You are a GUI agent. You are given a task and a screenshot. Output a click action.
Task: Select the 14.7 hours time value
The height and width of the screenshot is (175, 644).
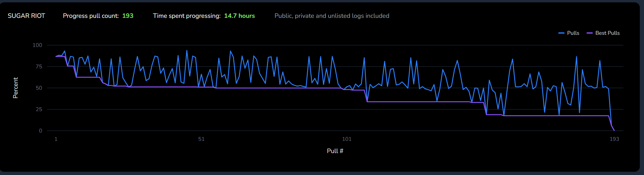point(240,16)
